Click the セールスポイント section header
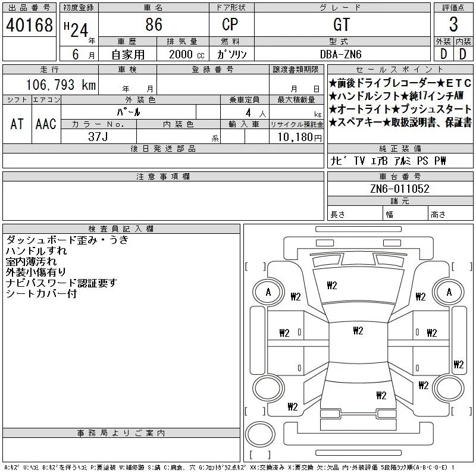 point(400,69)
